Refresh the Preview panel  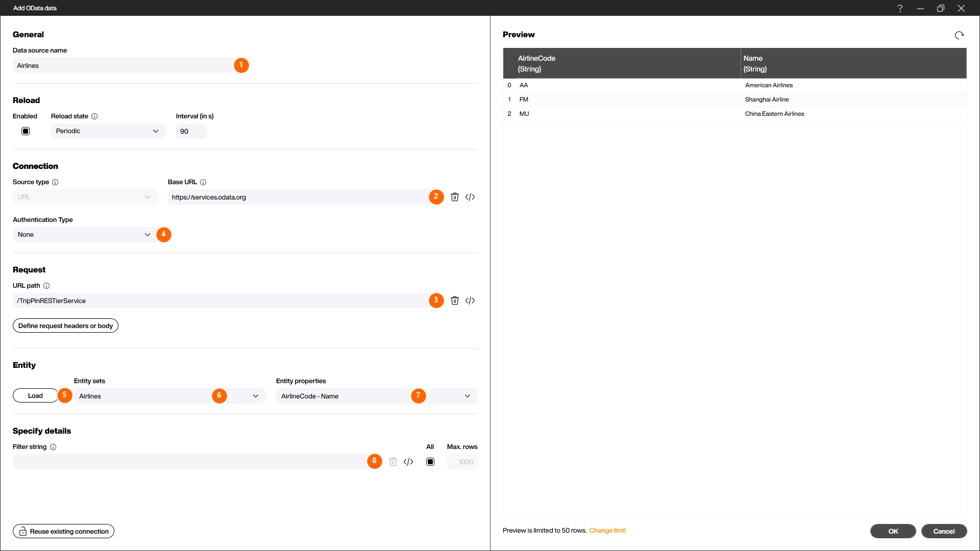(x=960, y=35)
